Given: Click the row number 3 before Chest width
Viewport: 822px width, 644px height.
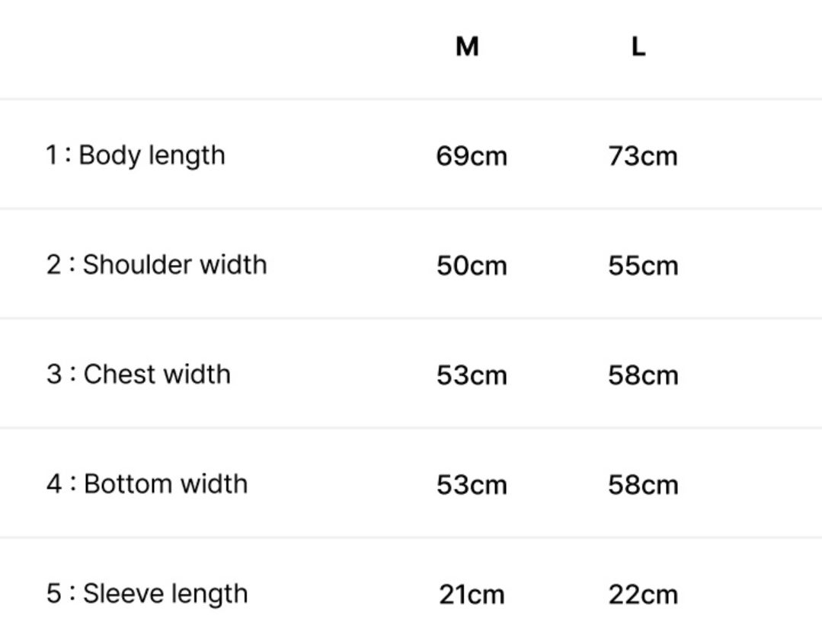Looking at the screenshot, I should tap(53, 375).
